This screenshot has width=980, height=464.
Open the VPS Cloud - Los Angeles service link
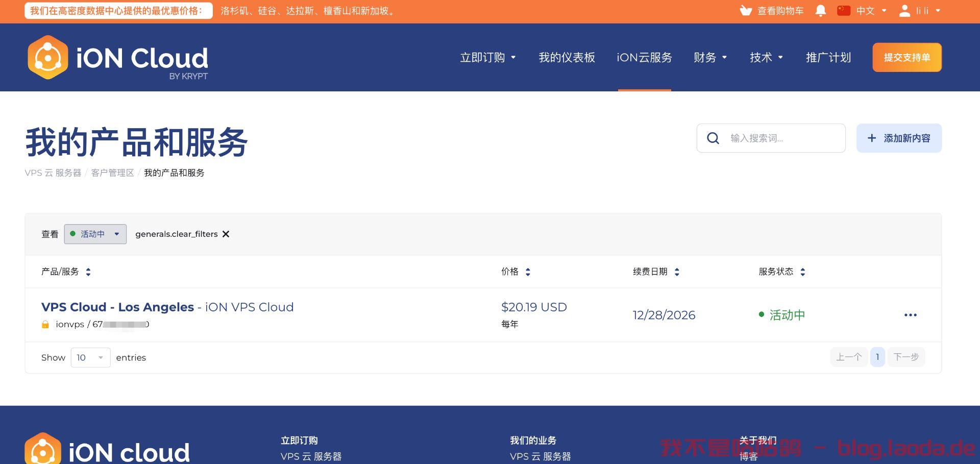[x=117, y=307]
